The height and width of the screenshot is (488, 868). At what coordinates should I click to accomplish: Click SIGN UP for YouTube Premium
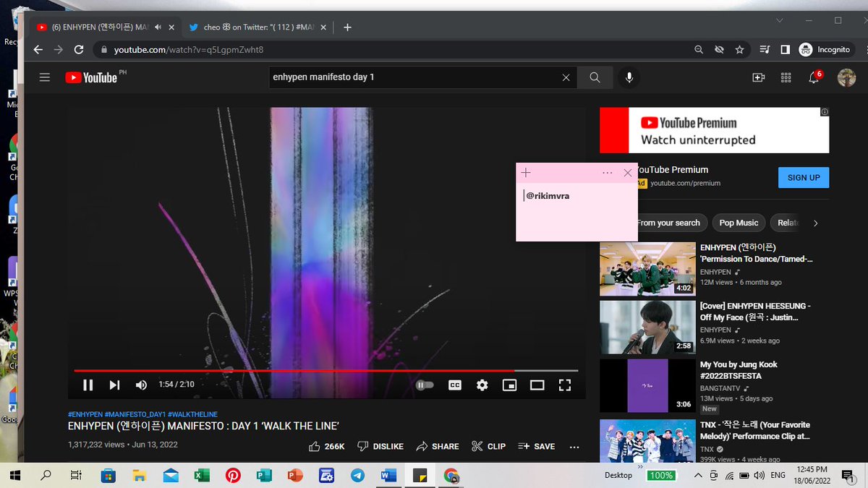[804, 178]
